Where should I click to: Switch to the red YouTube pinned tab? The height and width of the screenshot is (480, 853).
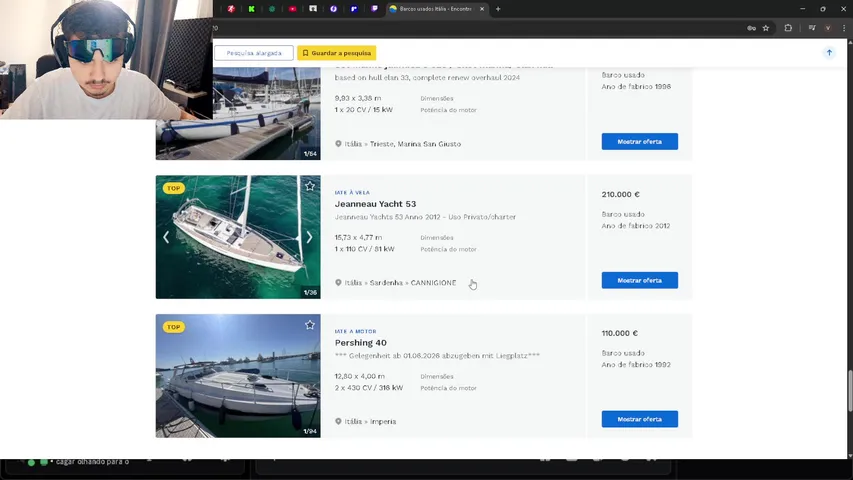pyautogui.click(x=293, y=9)
